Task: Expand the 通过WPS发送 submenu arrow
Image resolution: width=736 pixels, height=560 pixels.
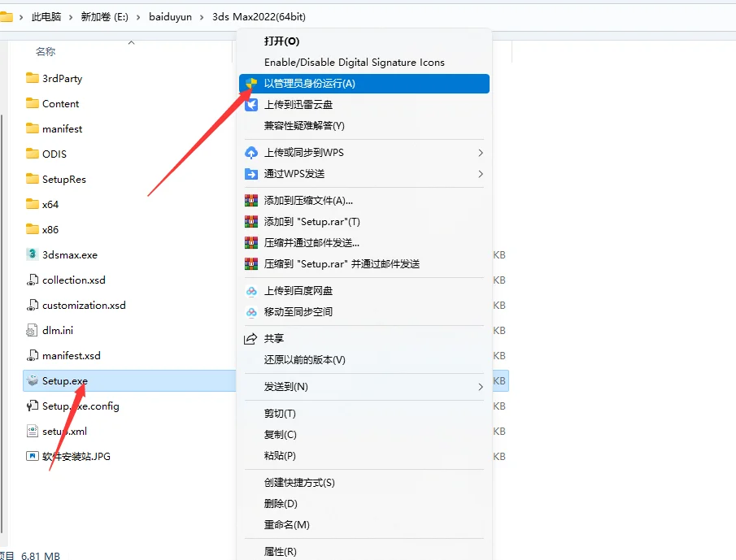Action: pyautogui.click(x=480, y=174)
